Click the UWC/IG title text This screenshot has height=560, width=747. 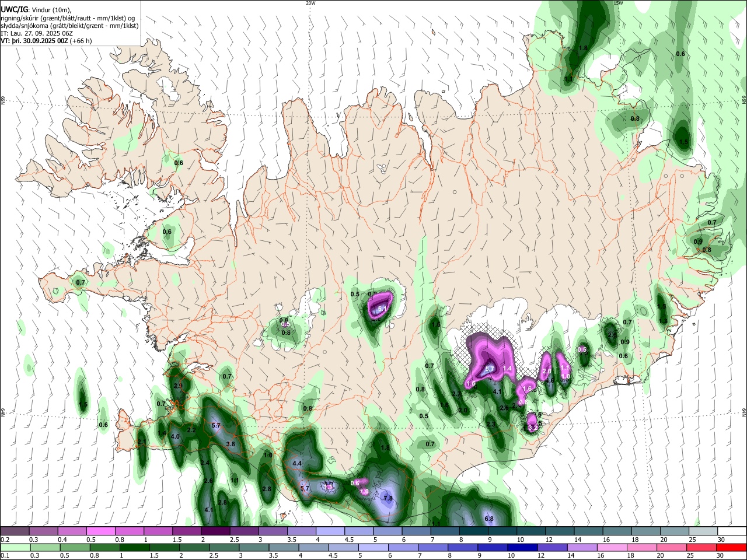pos(14,9)
